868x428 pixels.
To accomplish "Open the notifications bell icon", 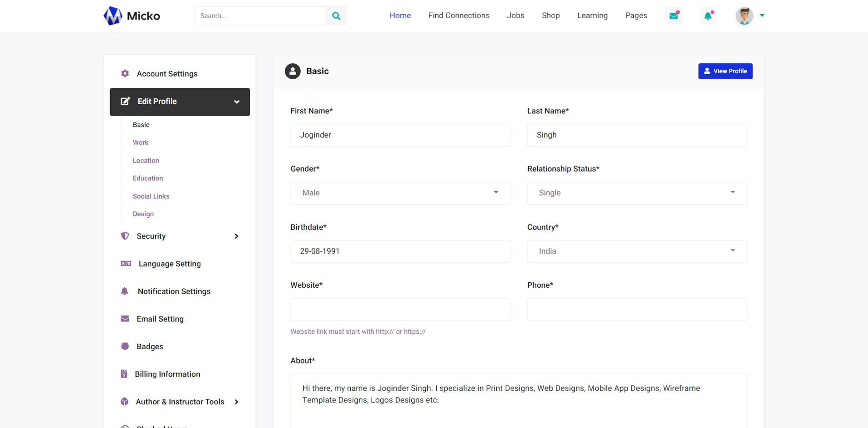I will [x=708, y=16].
